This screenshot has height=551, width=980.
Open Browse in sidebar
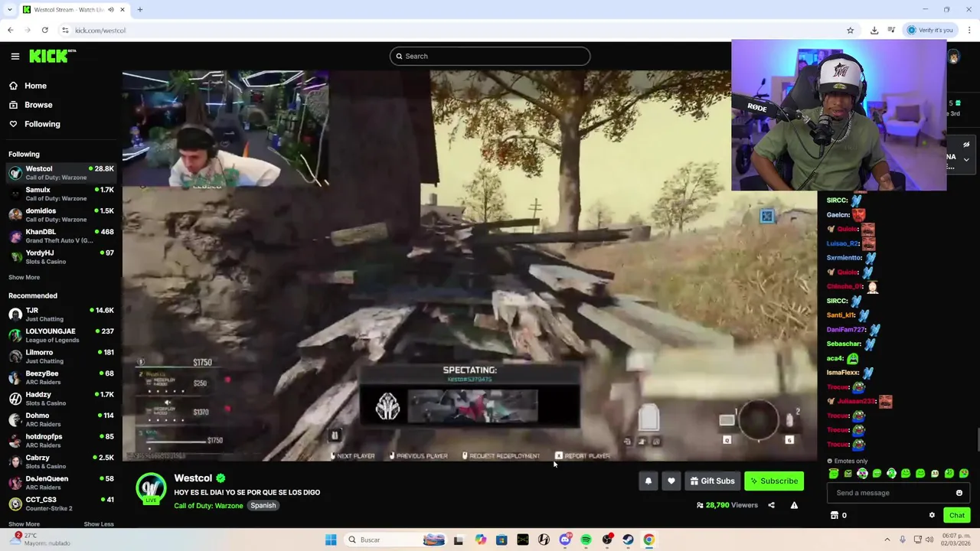(x=38, y=105)
